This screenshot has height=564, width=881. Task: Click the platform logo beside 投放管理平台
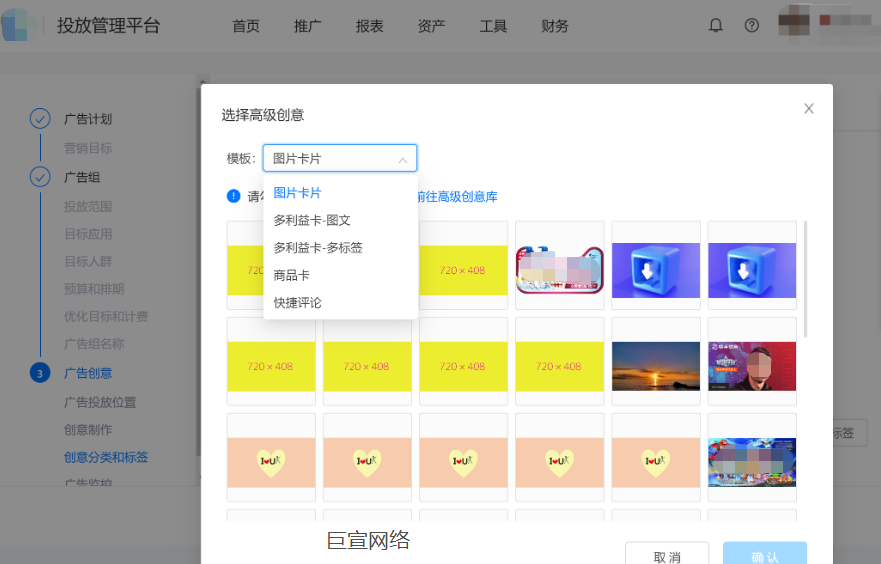20,25
